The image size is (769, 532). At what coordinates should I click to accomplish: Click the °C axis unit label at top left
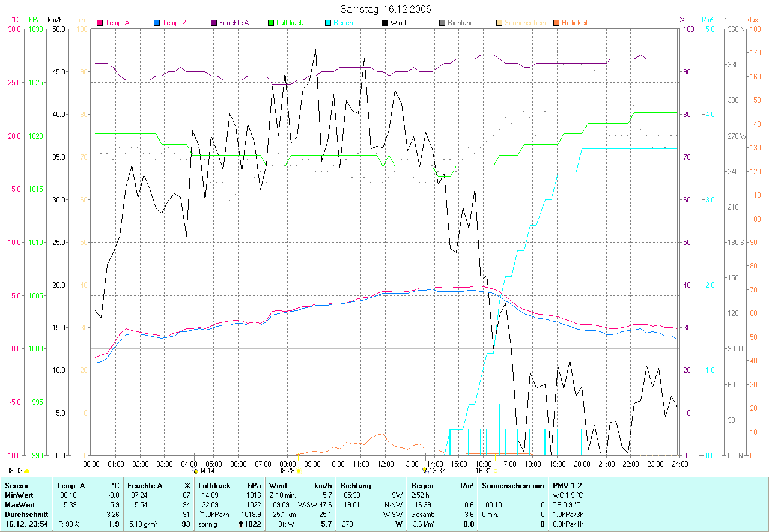point(15,20)
